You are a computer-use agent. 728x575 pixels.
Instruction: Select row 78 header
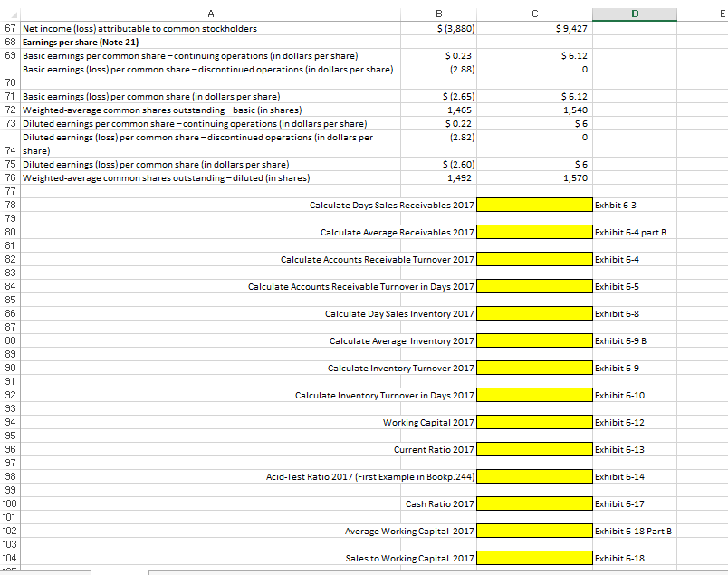pyautogui.click(x=10, y=205)
